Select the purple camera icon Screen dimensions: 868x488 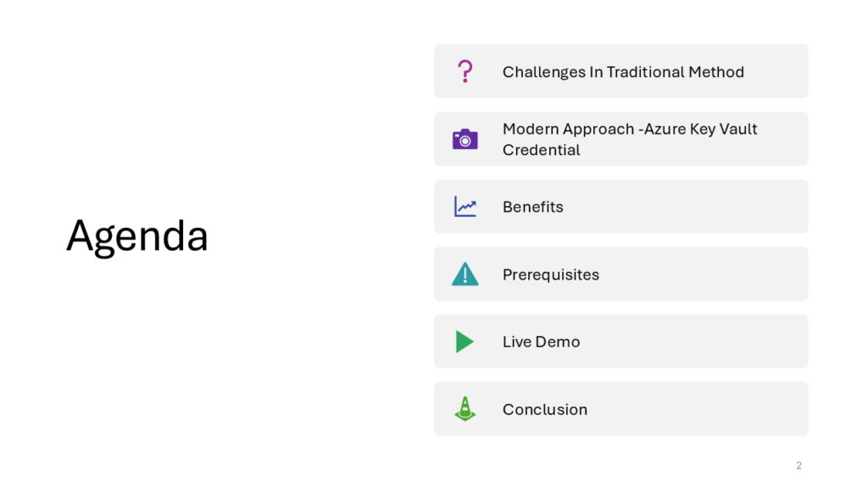pyautogui.click(x=465, y=139)
